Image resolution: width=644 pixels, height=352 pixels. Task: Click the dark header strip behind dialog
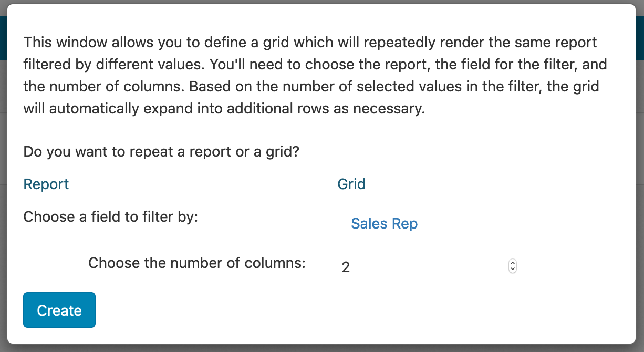click(x=640, y=37)
